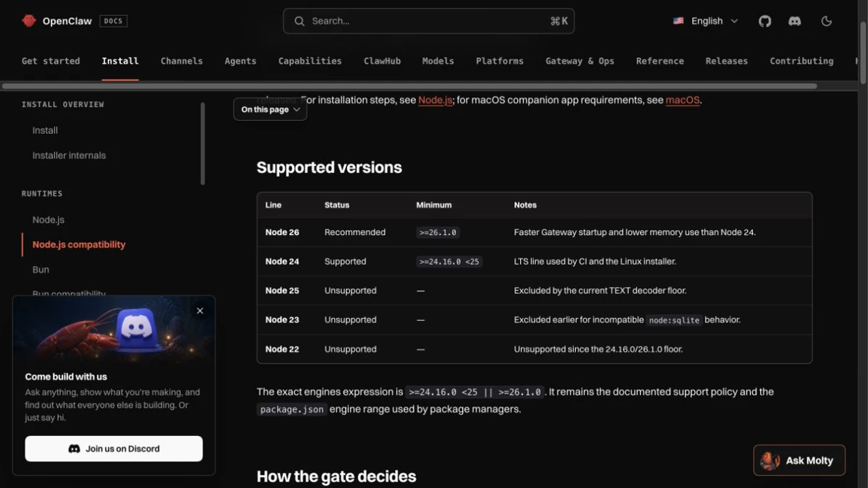Click the engines expression code snippet
Viewport: 868px width, 488px height.
[x=475, y=392]
